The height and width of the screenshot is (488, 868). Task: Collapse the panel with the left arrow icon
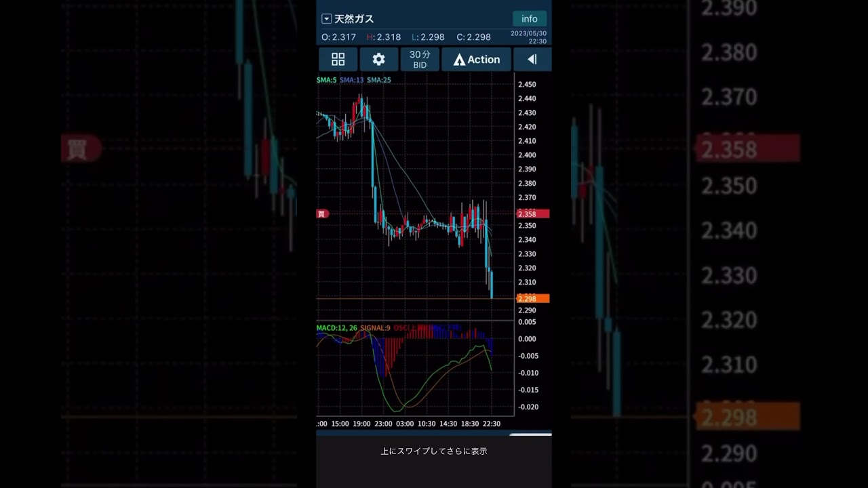click(x=532, y=60)
